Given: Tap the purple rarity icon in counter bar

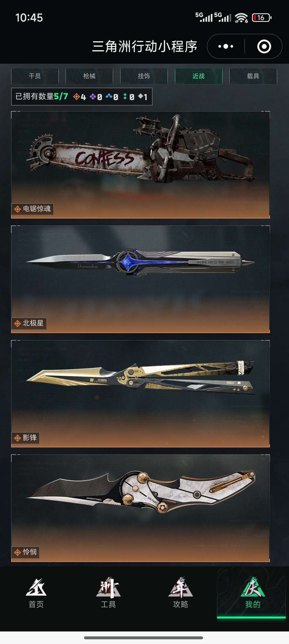Looking at the screenshot, I should [x=93, y=96].
